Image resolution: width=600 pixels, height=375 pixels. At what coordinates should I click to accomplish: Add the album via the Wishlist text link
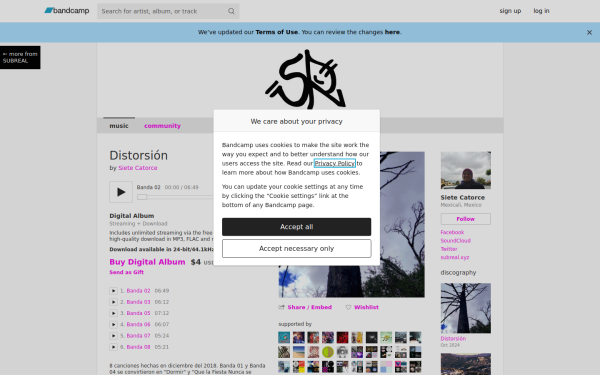(366, 307)
